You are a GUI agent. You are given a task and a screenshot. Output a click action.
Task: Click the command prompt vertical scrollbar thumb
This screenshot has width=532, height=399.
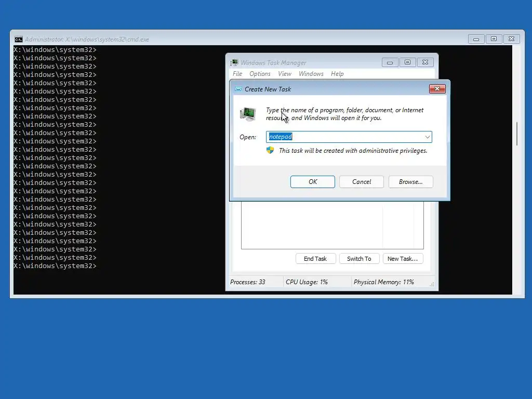tap(517, 134)
